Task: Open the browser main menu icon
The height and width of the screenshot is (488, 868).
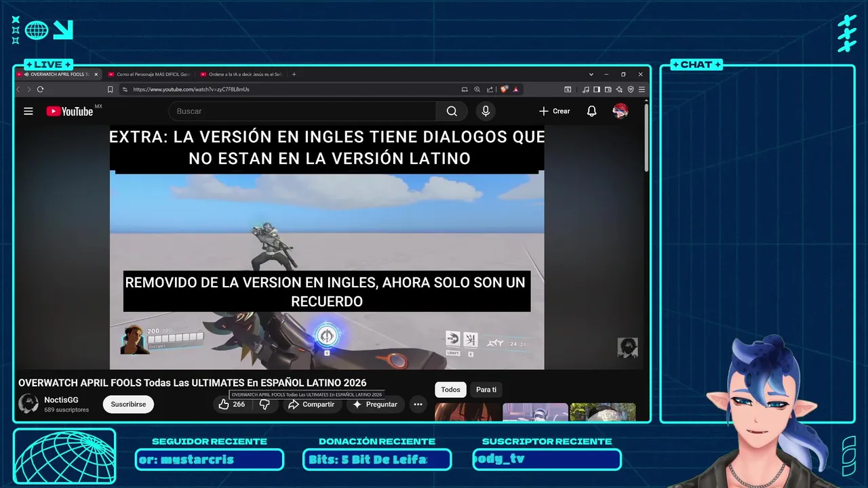Action: [642, 89]
